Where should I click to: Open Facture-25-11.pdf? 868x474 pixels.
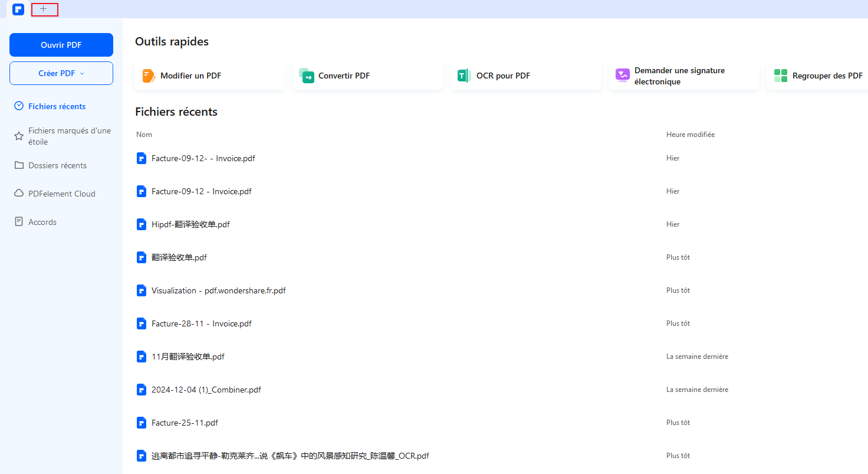pos(185,423)
